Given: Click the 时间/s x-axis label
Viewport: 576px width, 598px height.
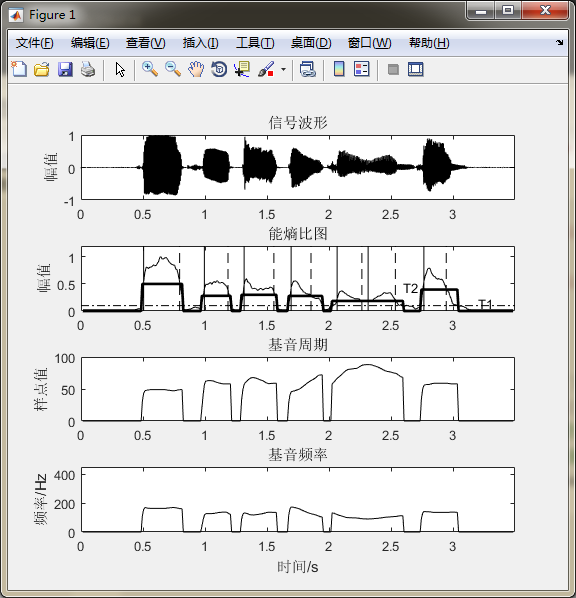Looking at the screenshot, I should 298,567.
